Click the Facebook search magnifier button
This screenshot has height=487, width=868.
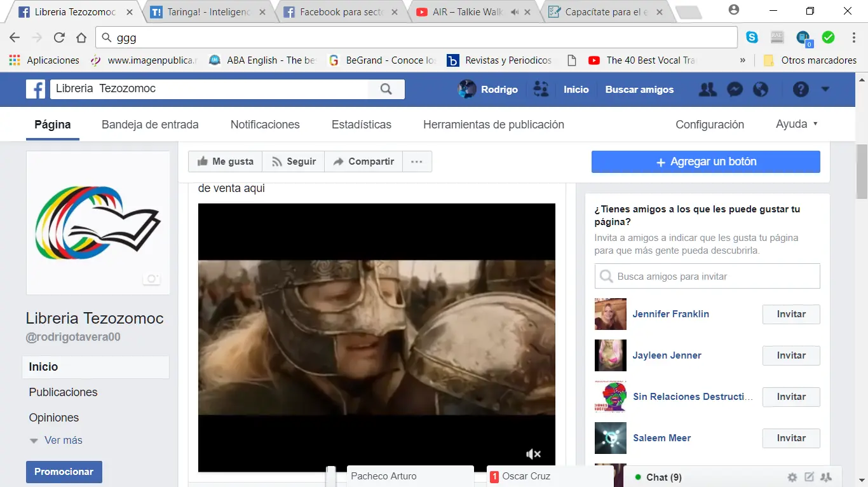pyautogui.click(x=386, y=89)
